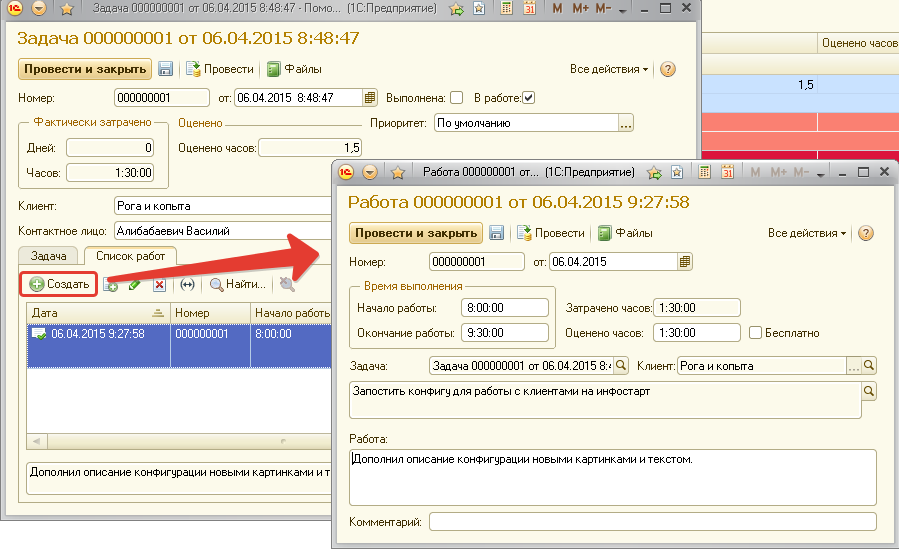Image resolution: width=899 pixels, height=549 pixels.
Task: Click the Оценено часов column header in background list
Action: [858, 43]
